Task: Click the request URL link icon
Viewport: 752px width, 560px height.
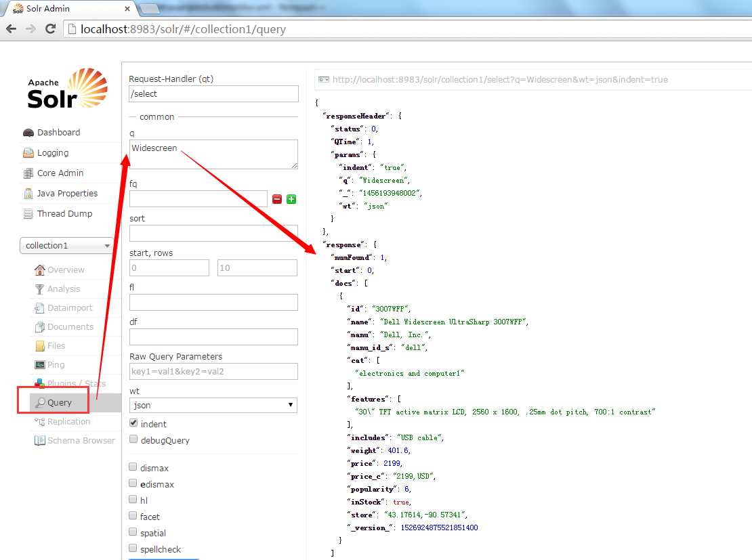Action: pyautogui.click(x=325, y=80)
